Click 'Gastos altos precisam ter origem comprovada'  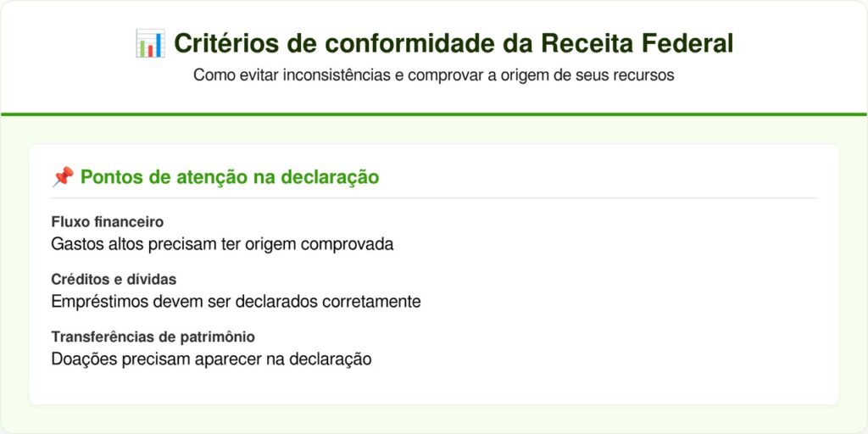(x=222, y=244)
